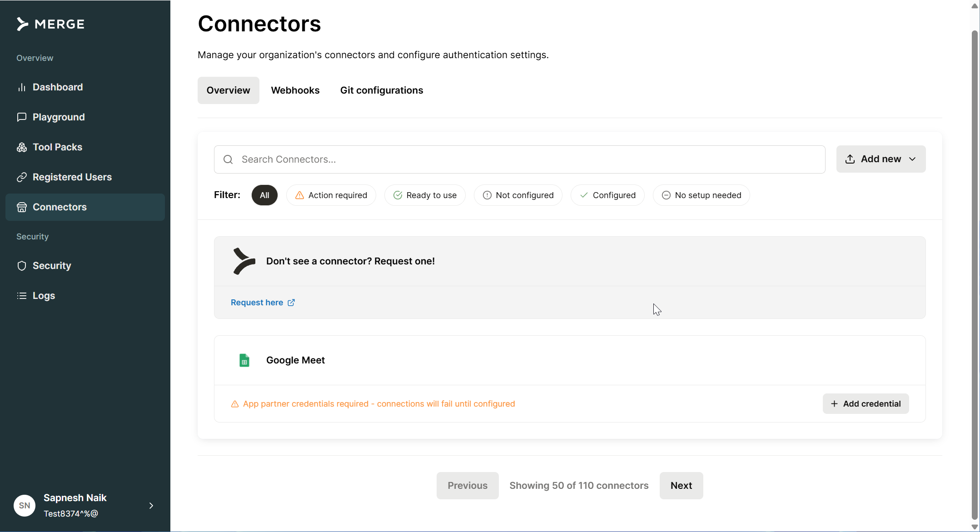
Task: Filter connectors by Ready to use
Action: point(424,195)
